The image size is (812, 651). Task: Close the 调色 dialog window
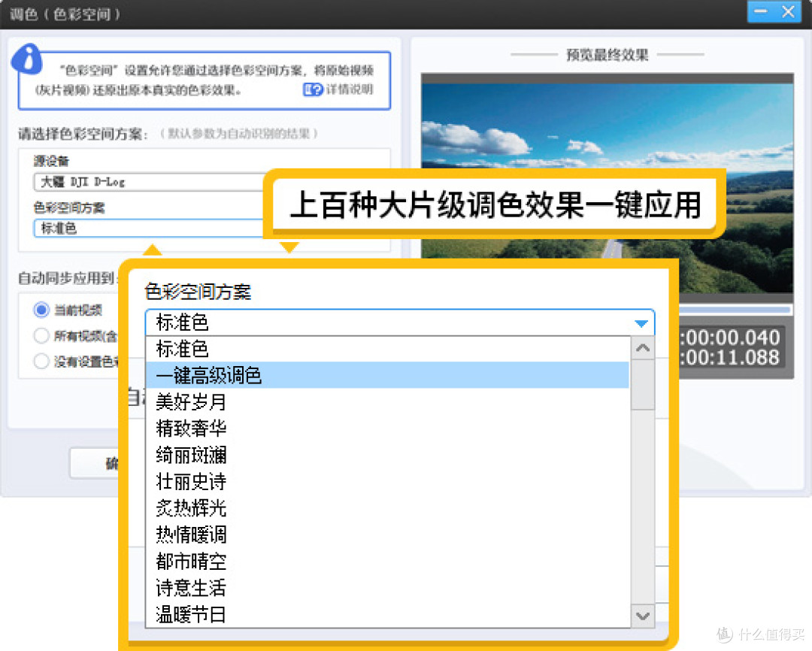pyautogui.click(x=788, y=11)
